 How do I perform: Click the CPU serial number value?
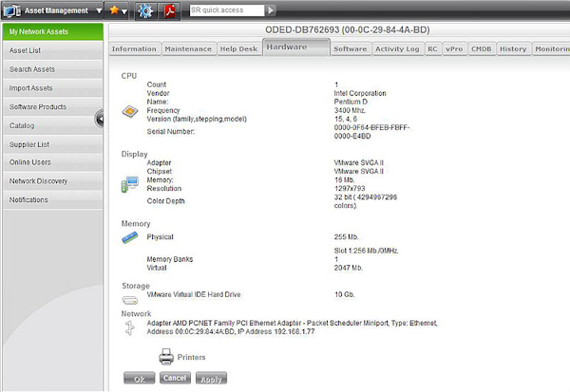coord(371,132)
